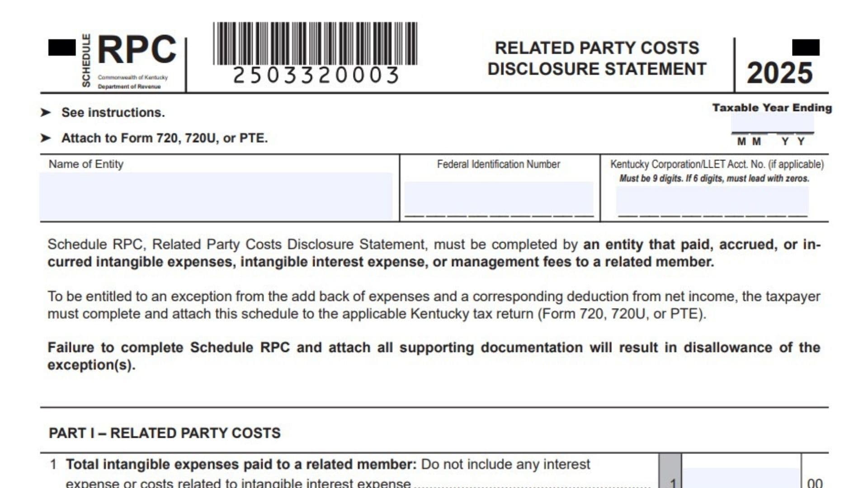Click the Failure to complete Schedule RPC warning paragraph
The width and height of the screenshot is (868, 488).
pos(434,356)
